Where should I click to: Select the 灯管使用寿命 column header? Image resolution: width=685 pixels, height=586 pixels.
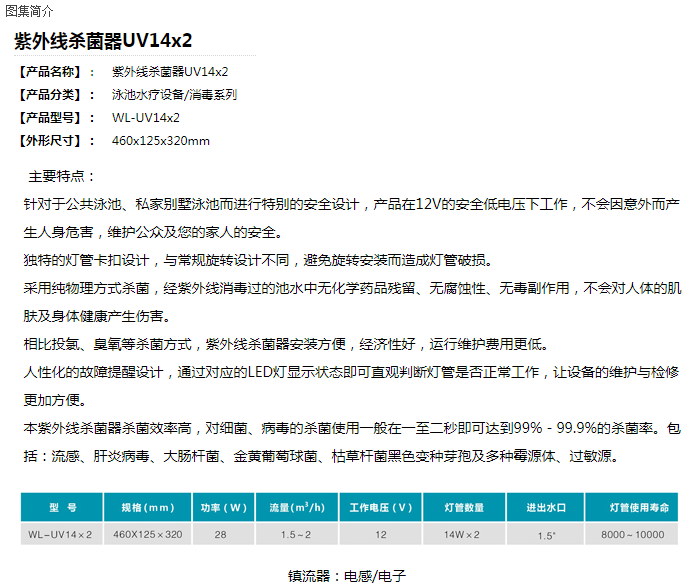tap(632, 508)
